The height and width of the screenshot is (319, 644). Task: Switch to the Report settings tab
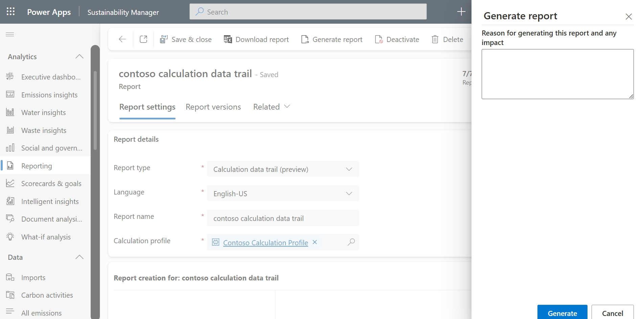(147, 107)
